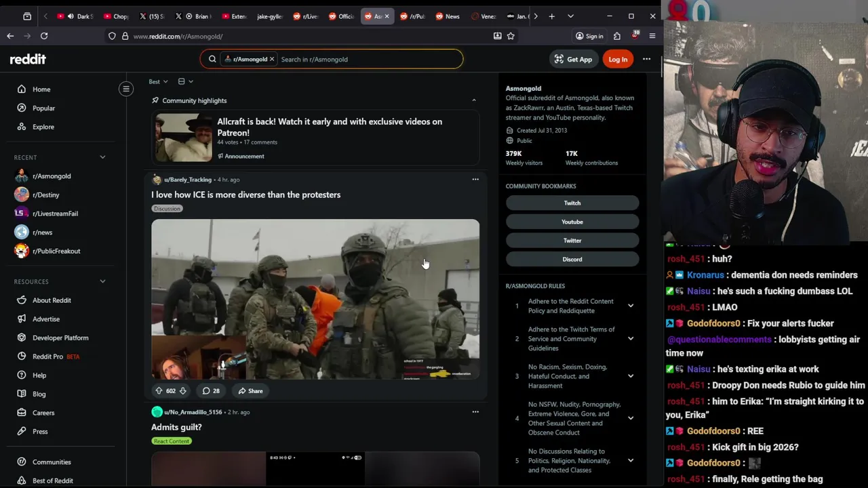Reload the page in browser

pos(44,36)
